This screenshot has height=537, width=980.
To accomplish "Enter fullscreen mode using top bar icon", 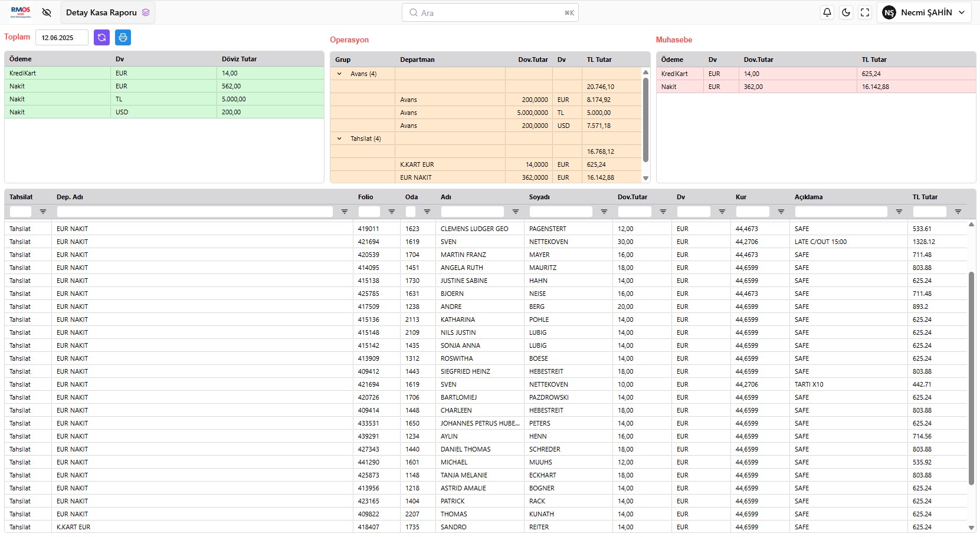I will coord(865,12).
